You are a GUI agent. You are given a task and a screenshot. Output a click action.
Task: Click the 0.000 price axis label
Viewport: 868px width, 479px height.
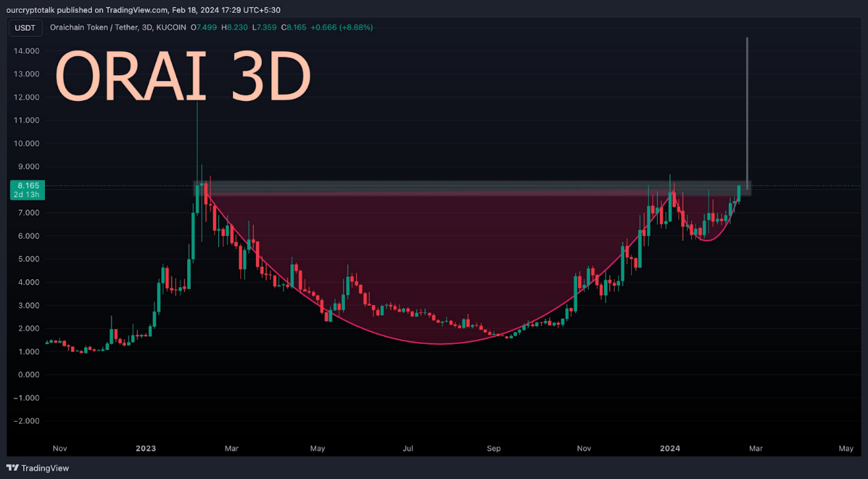pyautogui.click(x=28, y=375)
